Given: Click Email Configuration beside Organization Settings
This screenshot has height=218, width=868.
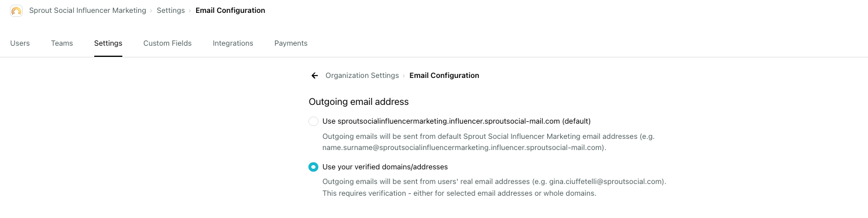Looking at the screenshot, I should [x=444, y=76].
